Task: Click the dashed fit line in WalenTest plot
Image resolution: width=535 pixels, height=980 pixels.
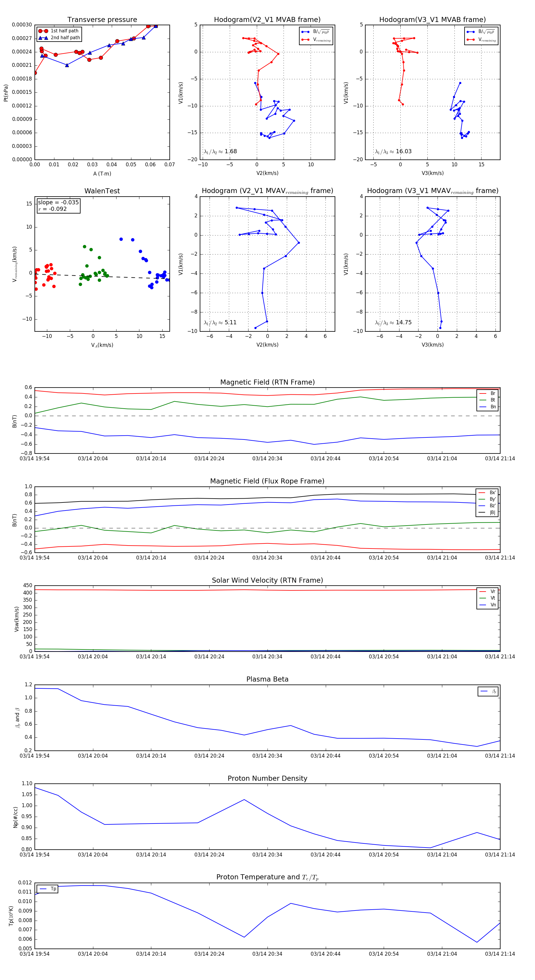Action: tap(102, 276)
